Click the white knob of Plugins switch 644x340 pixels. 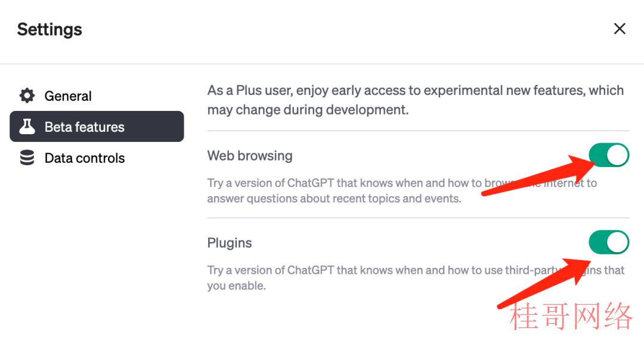[x=617, y=242]
